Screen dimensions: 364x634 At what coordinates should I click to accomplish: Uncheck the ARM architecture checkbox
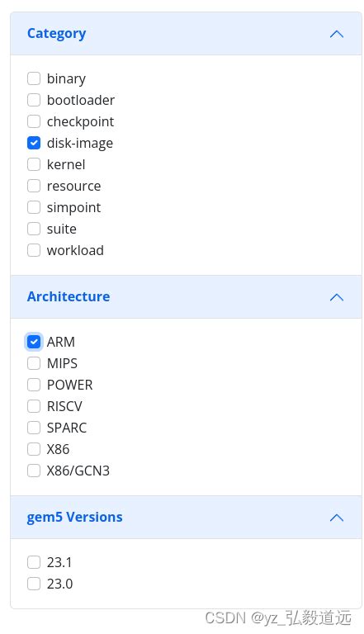(x=34, y=342)
